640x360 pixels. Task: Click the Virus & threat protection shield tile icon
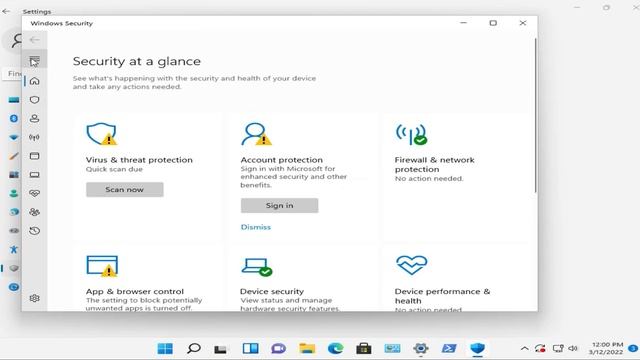click(x=102, y=134)
